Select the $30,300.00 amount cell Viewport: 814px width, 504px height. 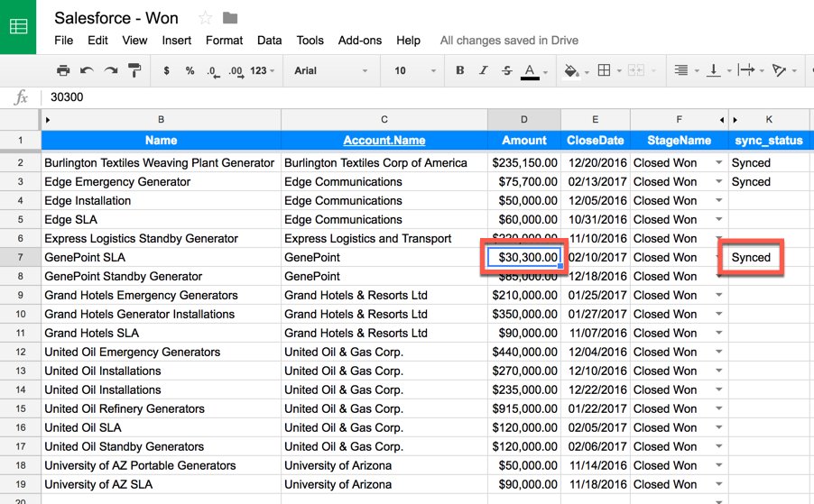524,257
